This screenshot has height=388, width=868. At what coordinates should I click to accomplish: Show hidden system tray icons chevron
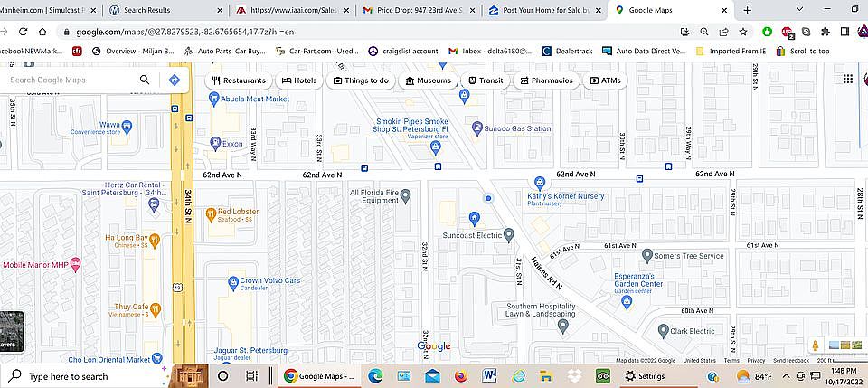[x=786, y=376]
